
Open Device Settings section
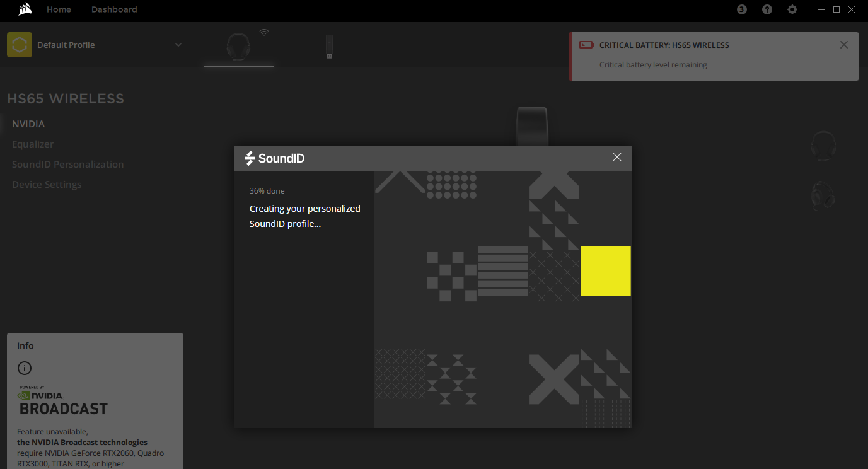click(47, 185)
